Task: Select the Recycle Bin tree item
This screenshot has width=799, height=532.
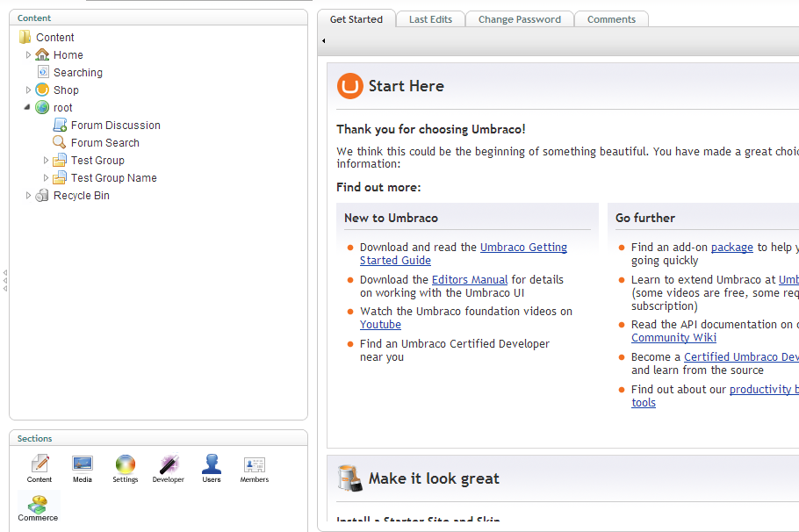Action: [82, 195]
